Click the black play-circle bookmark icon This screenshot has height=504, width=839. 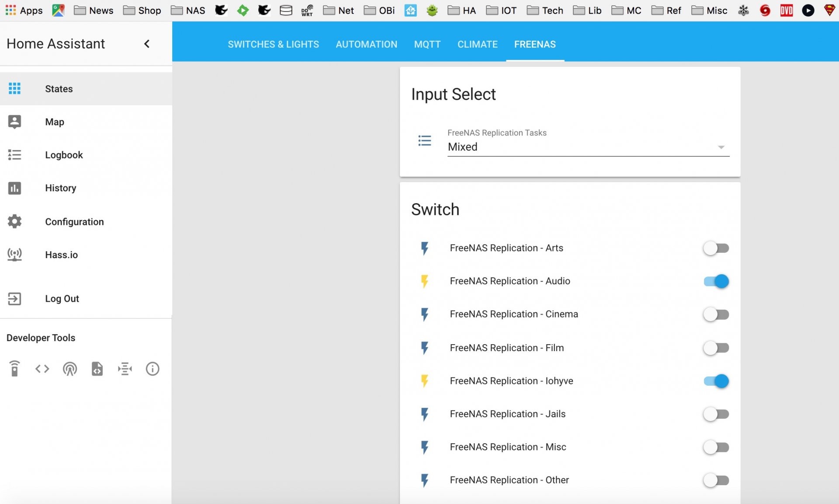pos(808,10)
